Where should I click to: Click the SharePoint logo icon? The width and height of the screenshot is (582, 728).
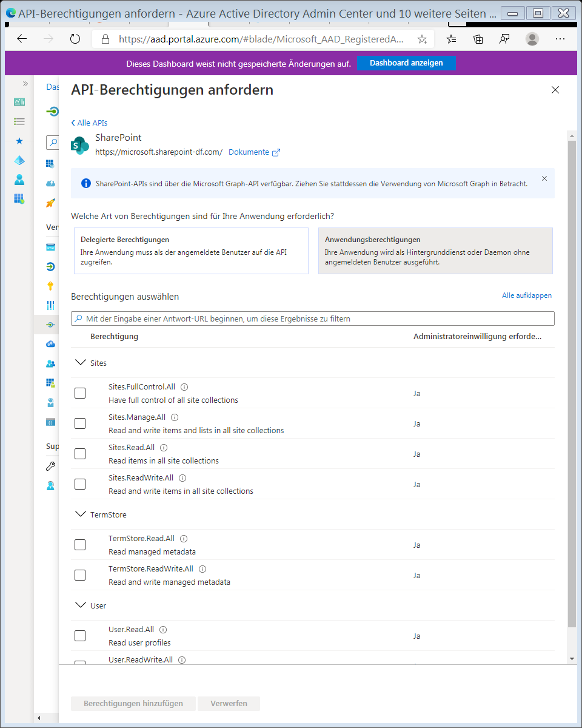point(80,145)
